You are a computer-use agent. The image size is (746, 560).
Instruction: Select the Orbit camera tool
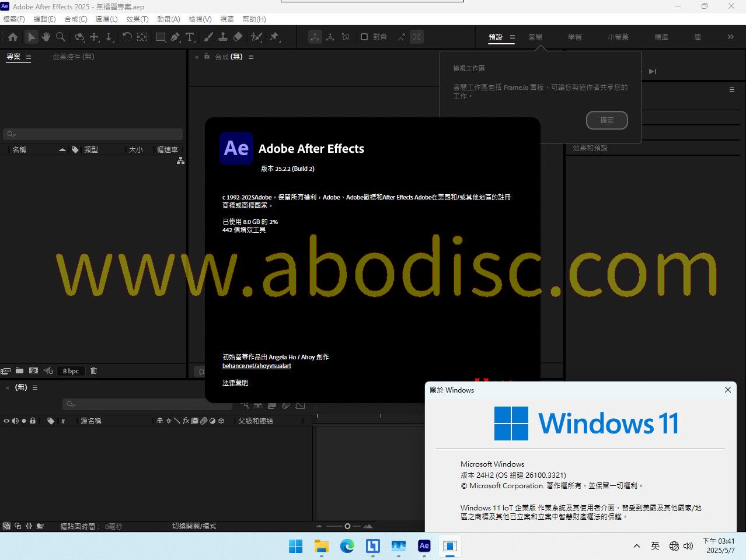[x=79, y=37]
